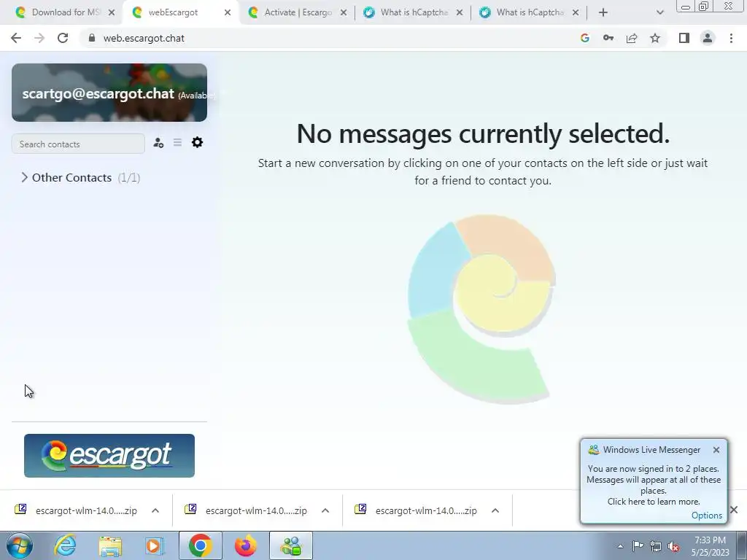This screenshot has height=560, width=747.
Task: Open the Chrome profile avatar menu
Action: pyautogui.click(x=708, y=38)
